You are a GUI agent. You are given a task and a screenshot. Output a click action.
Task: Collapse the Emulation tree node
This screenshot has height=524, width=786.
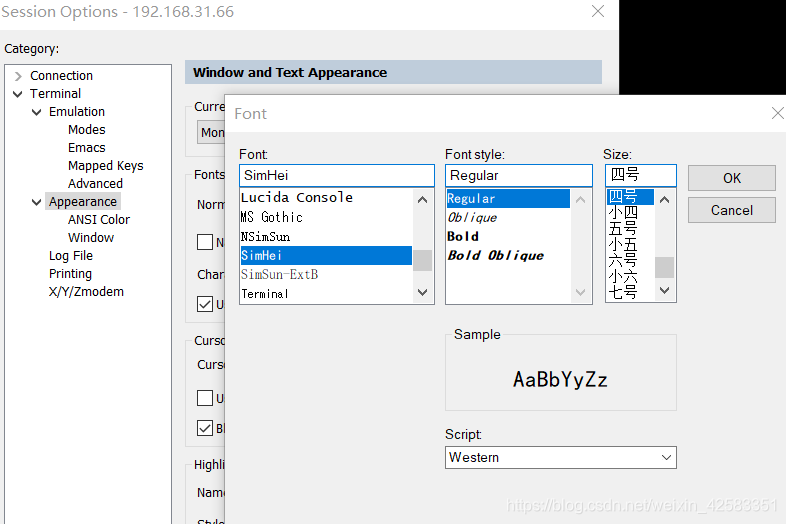coord(37,112)
